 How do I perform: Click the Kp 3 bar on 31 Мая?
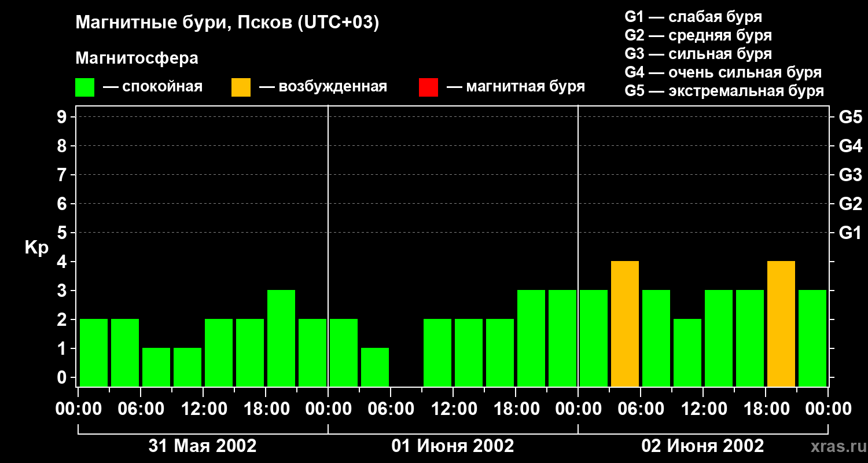click(281, 339)
